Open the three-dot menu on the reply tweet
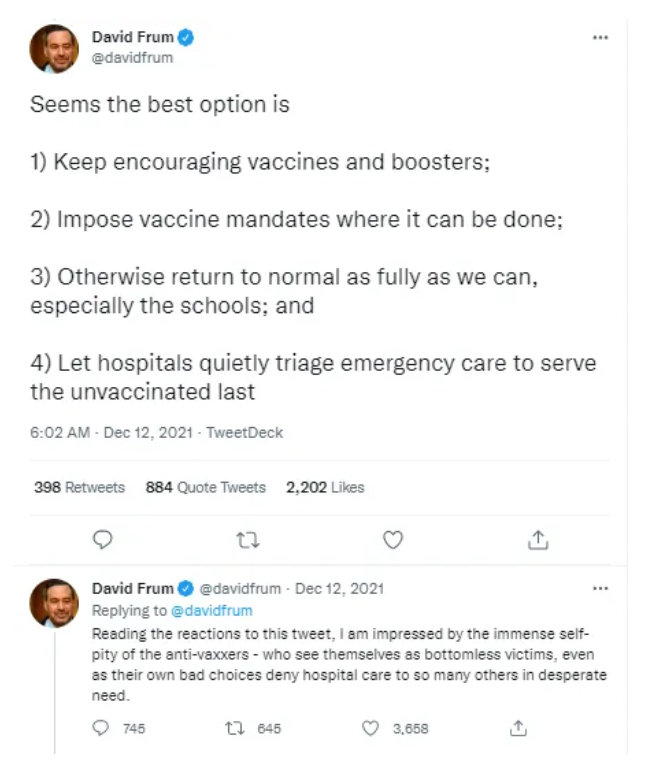The image size is (653, 768). point(600,589)
